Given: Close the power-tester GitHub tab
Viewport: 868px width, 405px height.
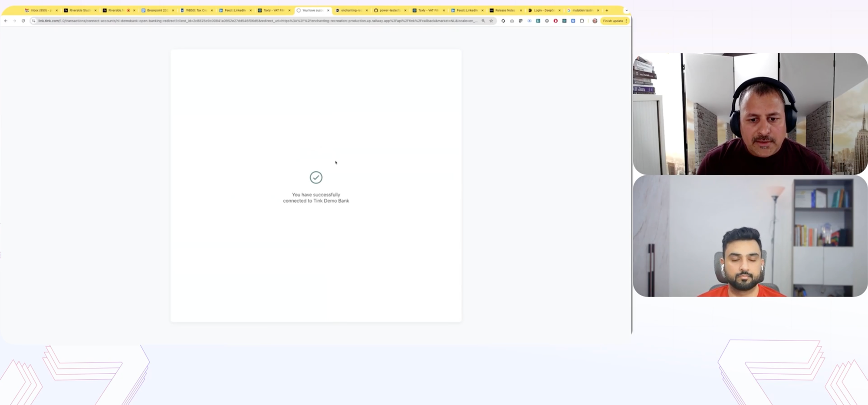Looking at the screenshot, I should 405,10.
